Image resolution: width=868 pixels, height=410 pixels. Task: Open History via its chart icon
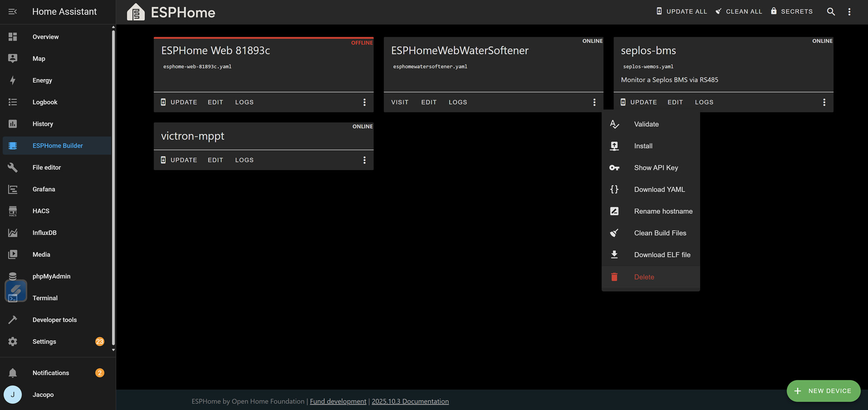[x=13, y=124]
